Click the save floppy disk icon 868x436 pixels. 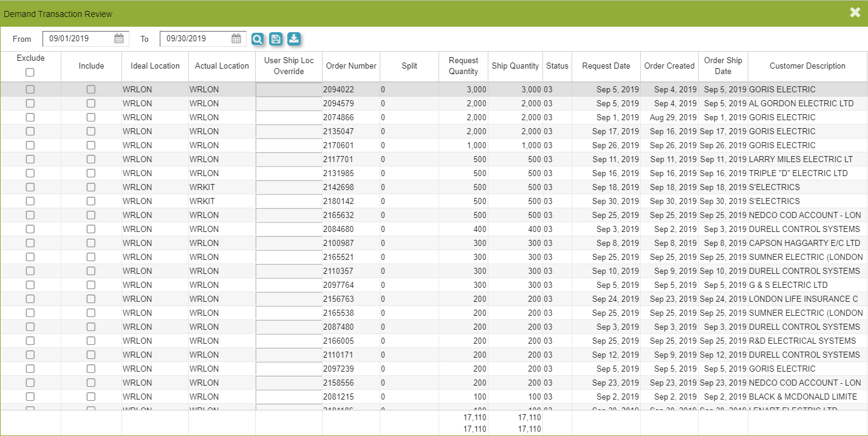click(276, 39)
